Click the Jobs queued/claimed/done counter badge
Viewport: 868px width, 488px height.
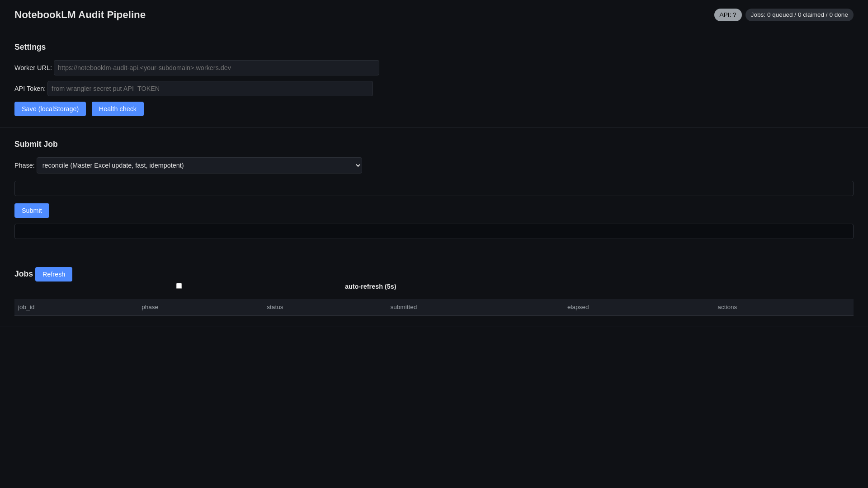(x=799, y=15)
